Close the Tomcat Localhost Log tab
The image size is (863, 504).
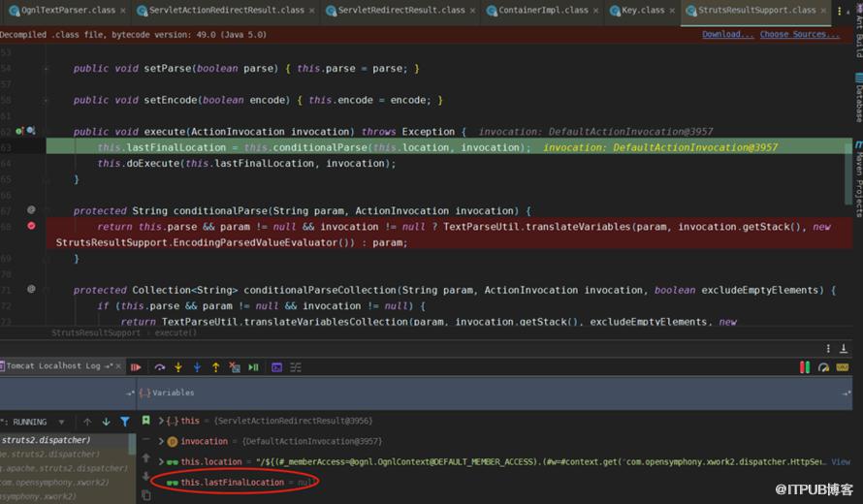tap(118, 366)
